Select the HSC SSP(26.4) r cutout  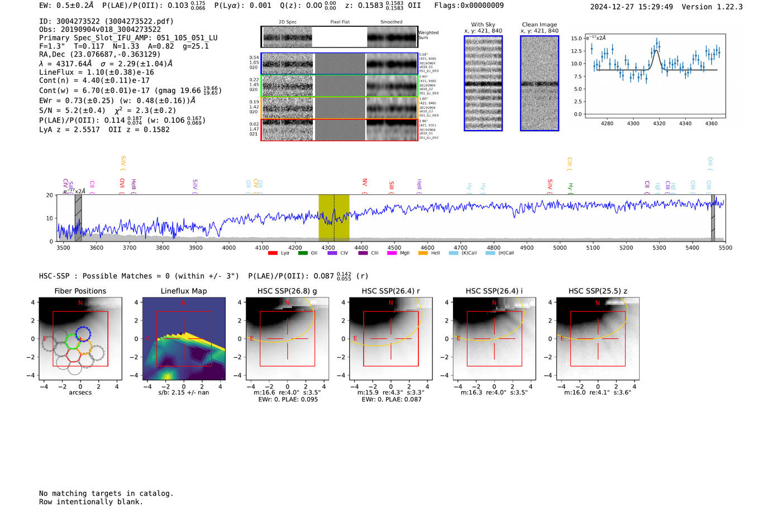391,339
